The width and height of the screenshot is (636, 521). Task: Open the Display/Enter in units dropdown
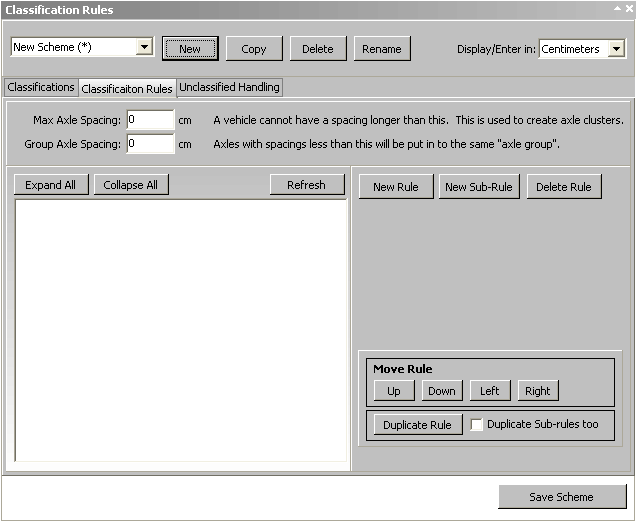616,49
